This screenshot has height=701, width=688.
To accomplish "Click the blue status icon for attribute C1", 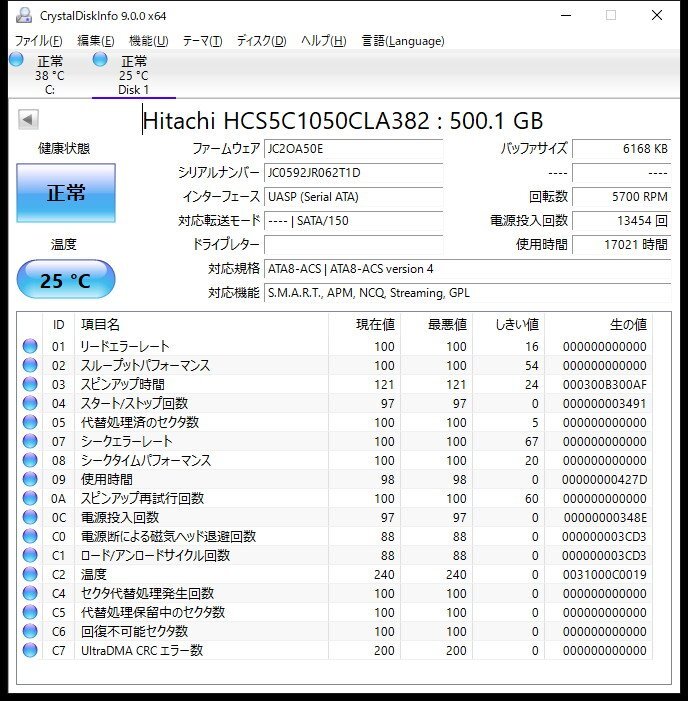I will (30, 555).
